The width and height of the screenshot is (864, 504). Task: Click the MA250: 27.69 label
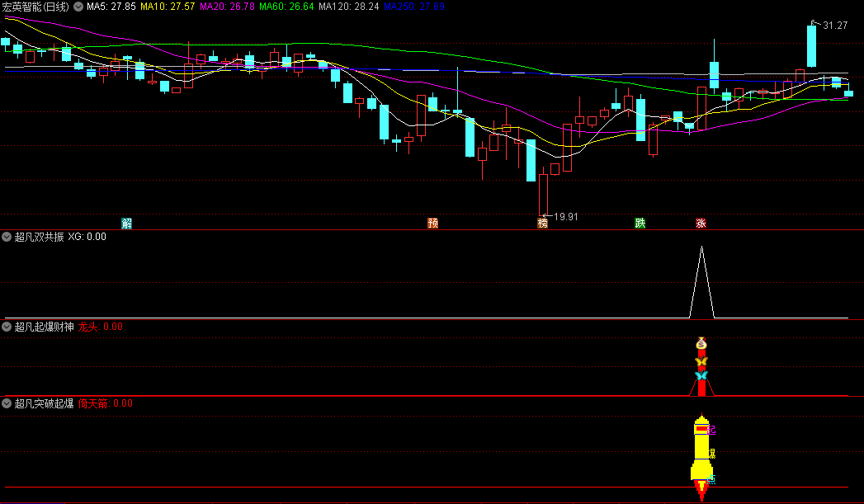pos(414,7)
